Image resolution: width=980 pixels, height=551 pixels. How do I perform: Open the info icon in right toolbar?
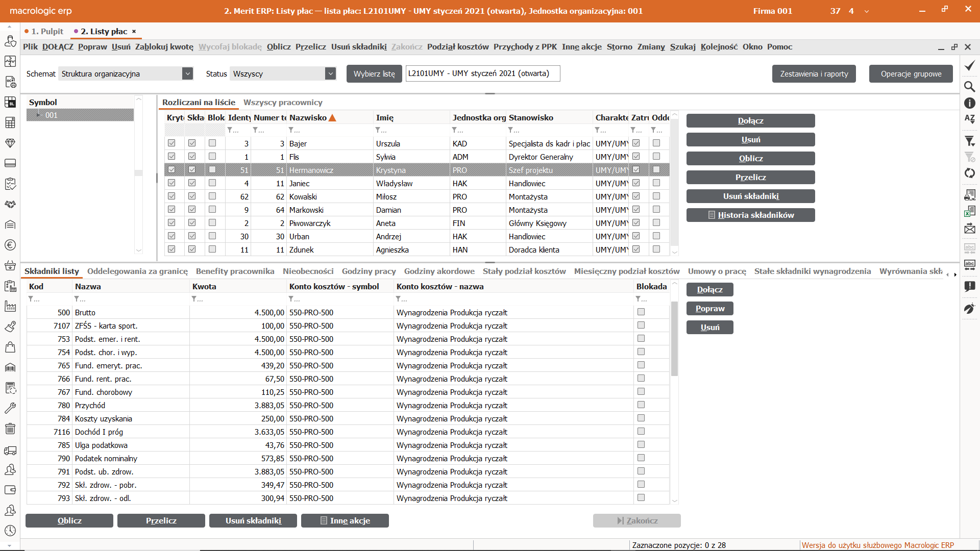click(x=969, y=103)
